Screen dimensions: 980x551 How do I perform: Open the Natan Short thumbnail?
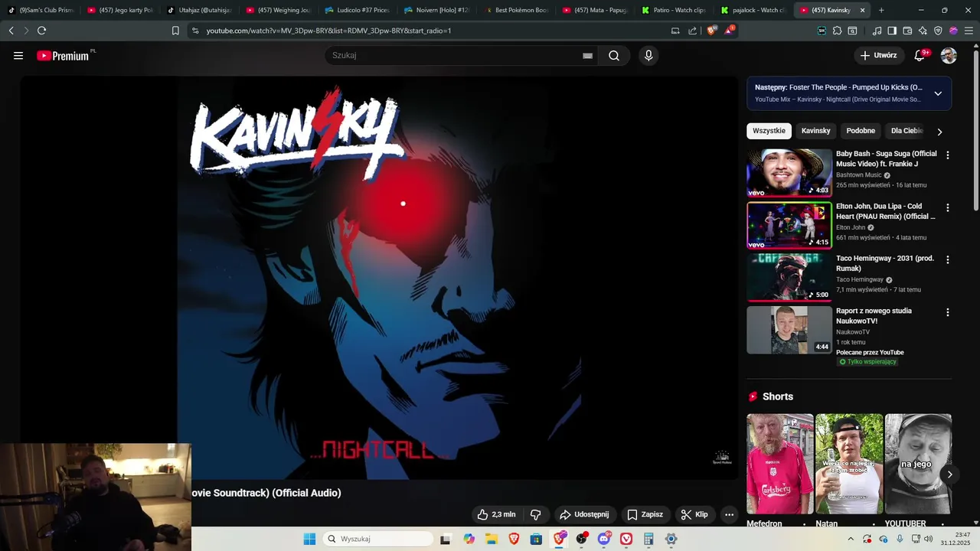pos(849,464)
